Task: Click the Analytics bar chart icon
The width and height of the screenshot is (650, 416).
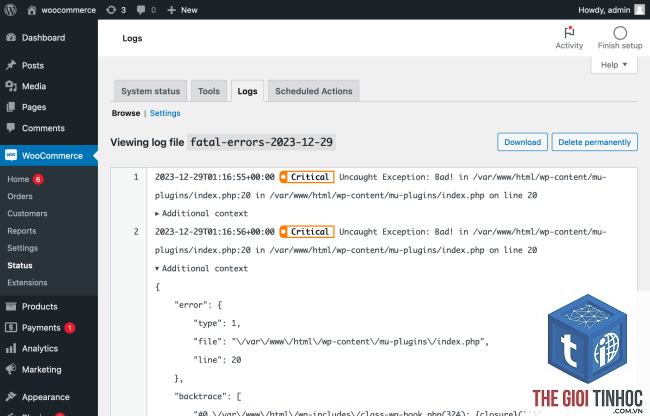Action: [11, 348]
